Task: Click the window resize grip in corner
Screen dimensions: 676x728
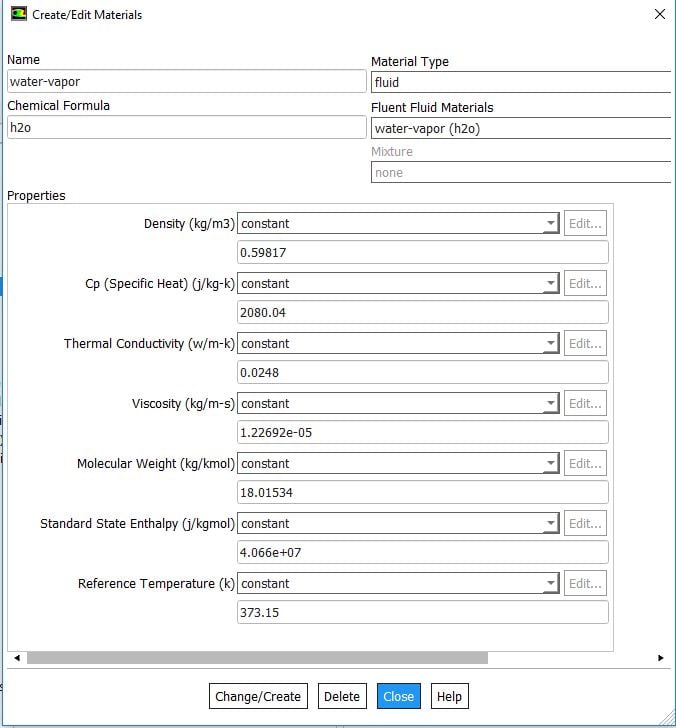Action: pyautogui.click(x=667, y=719)
